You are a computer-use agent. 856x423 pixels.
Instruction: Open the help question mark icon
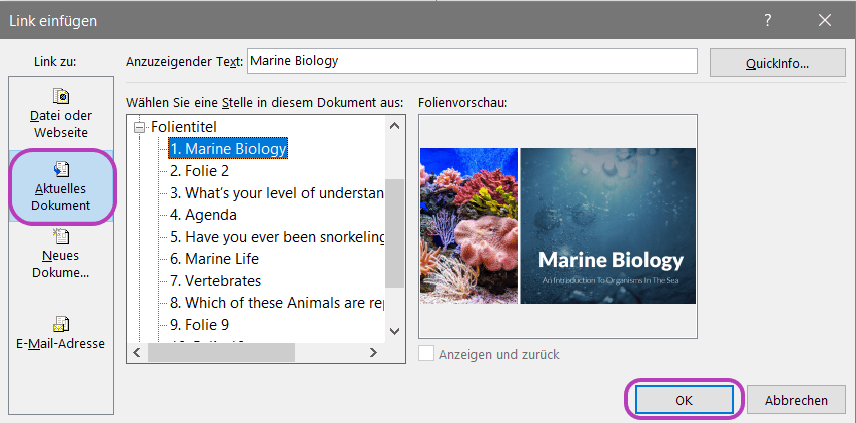[768, 20]
